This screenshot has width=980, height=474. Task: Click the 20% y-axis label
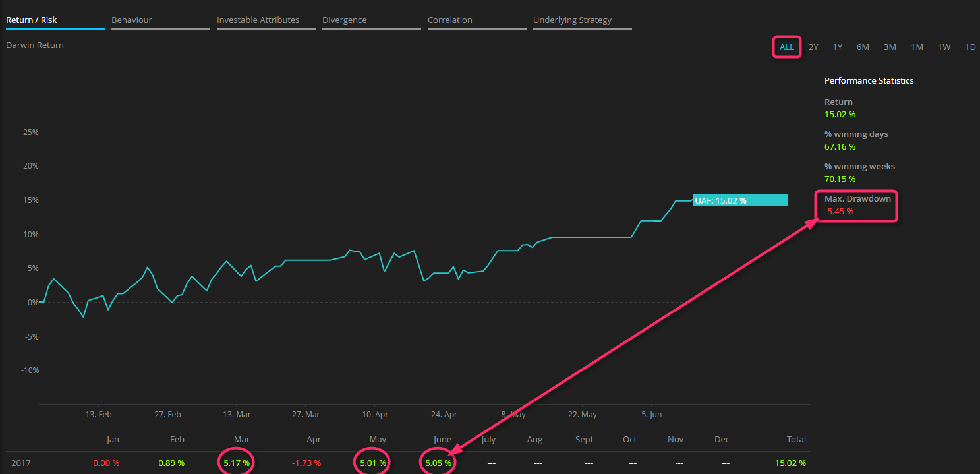click(x=30, y=166)
